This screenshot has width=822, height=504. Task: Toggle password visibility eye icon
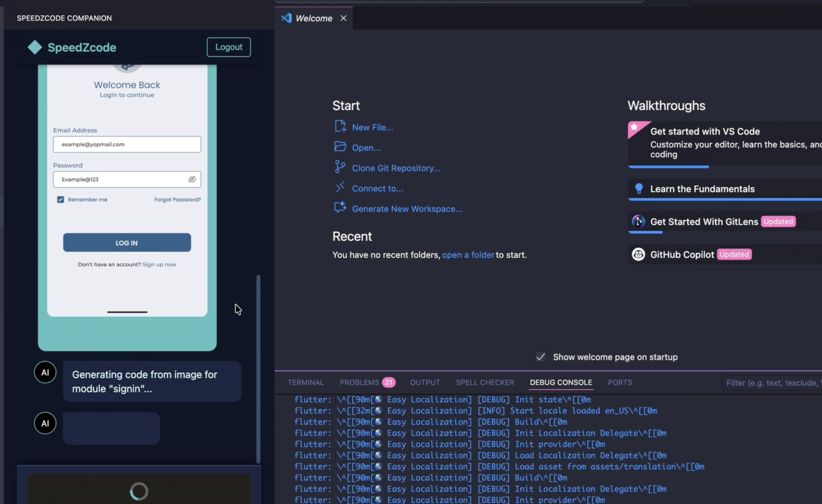click(192, 179)
